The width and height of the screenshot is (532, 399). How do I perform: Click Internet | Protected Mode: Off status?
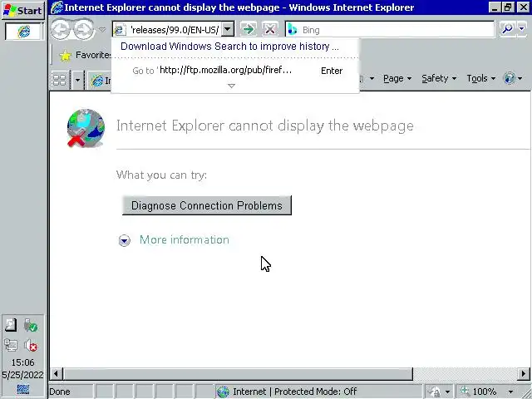tap(294, 392)
